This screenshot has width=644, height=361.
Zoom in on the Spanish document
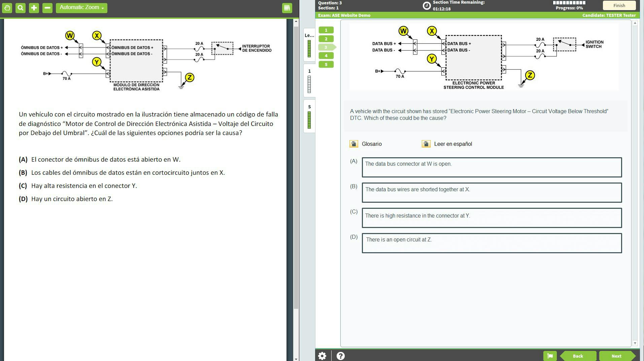click(x=33, y=7)
